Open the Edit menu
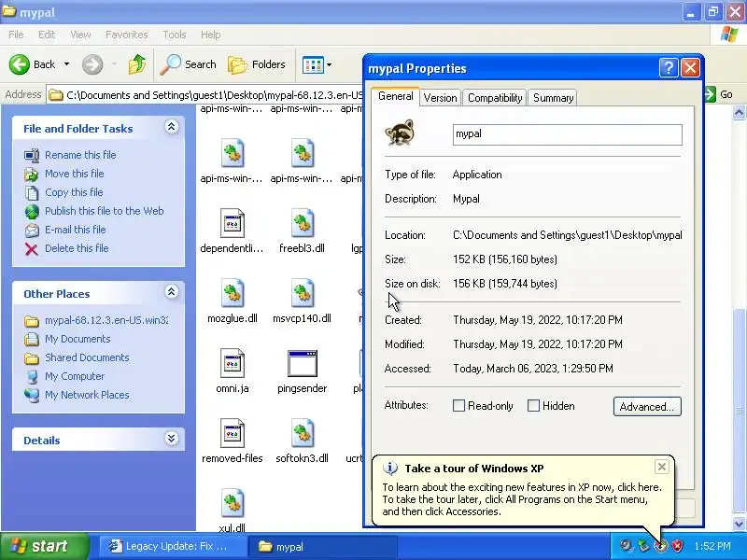Image resolution: width=747 pixels, height=560 pixels. (47, 35)
